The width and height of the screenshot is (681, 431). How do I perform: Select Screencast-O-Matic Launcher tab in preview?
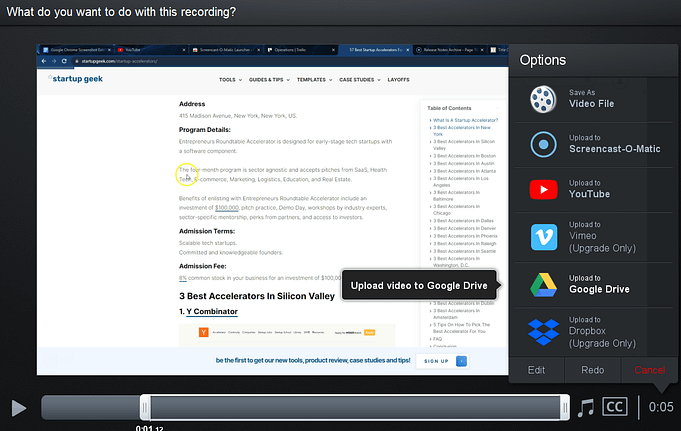(226, 50)
